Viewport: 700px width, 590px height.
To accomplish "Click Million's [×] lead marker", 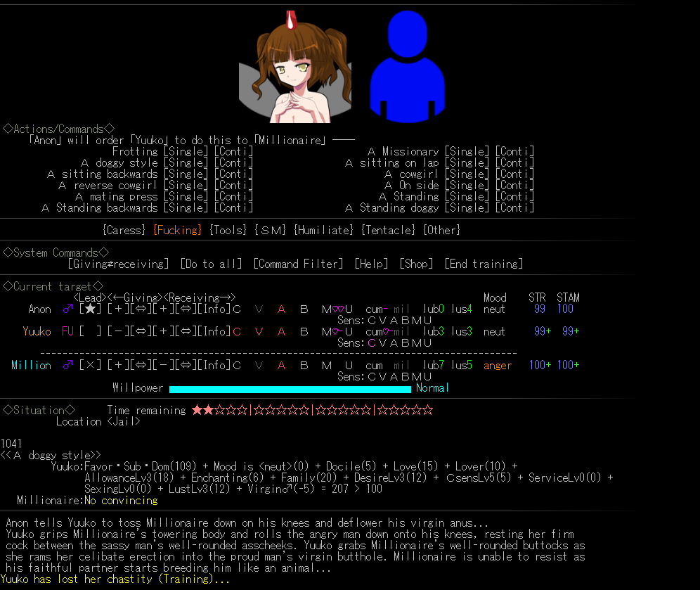I will [x=90, y=365].
